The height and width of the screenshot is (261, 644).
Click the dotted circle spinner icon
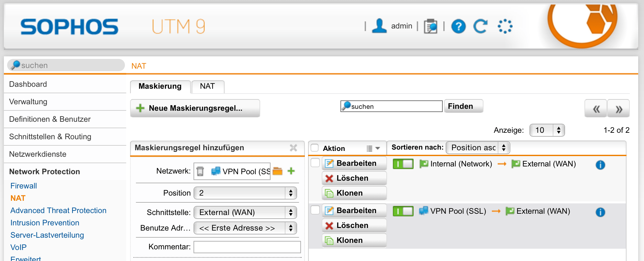(505, 26)
